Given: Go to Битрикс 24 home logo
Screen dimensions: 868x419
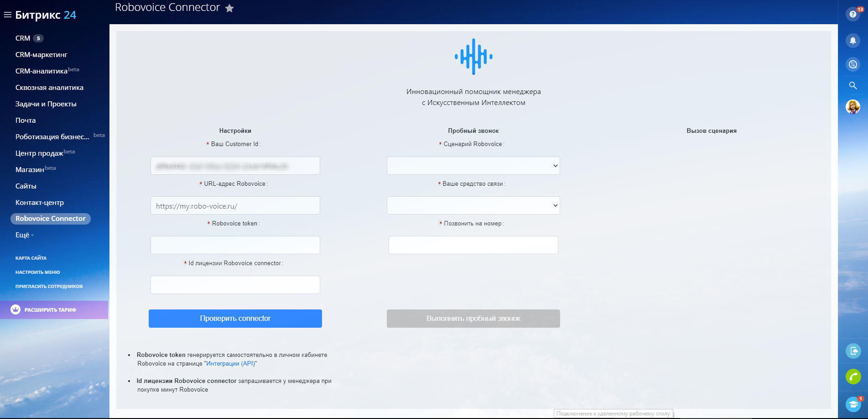Looking at the screenshot, I should [x=46, y=15].
